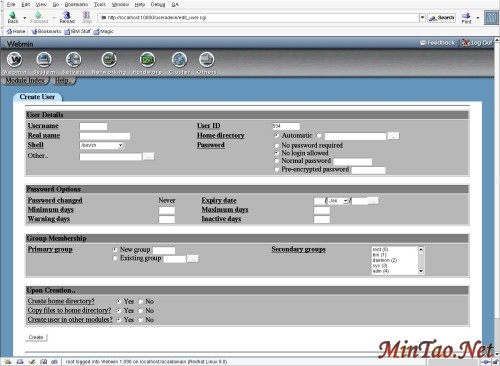Select No for Create home directory

141,301
